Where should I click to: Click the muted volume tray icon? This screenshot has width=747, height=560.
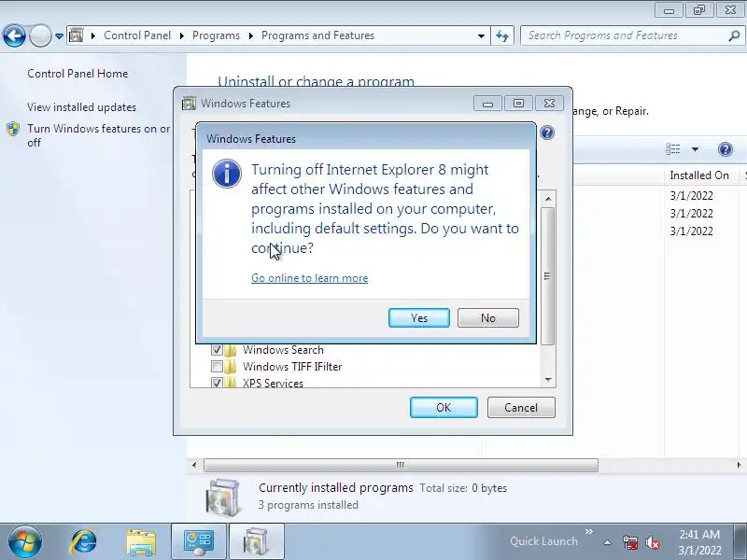[x=652, y=542]
